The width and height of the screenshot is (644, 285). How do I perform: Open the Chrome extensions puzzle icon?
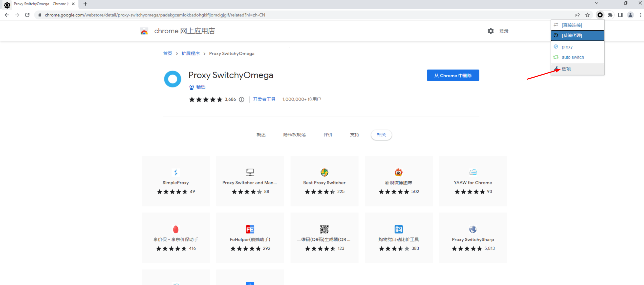click(610, 15)
